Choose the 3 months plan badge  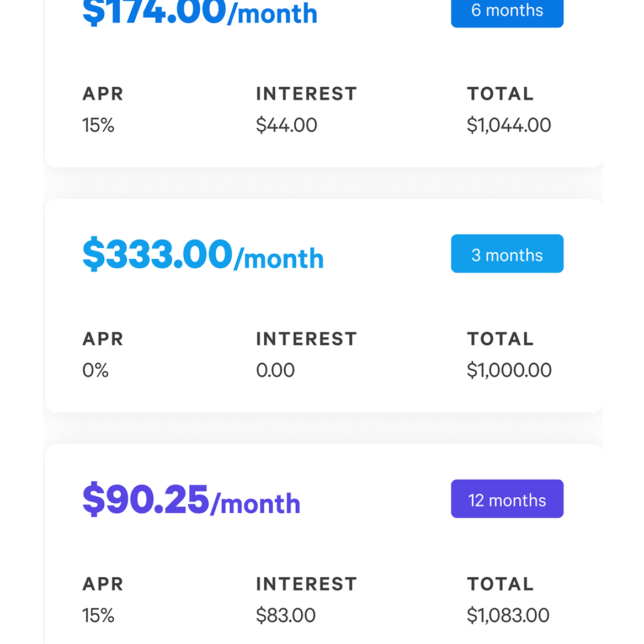tap(507, 253)
